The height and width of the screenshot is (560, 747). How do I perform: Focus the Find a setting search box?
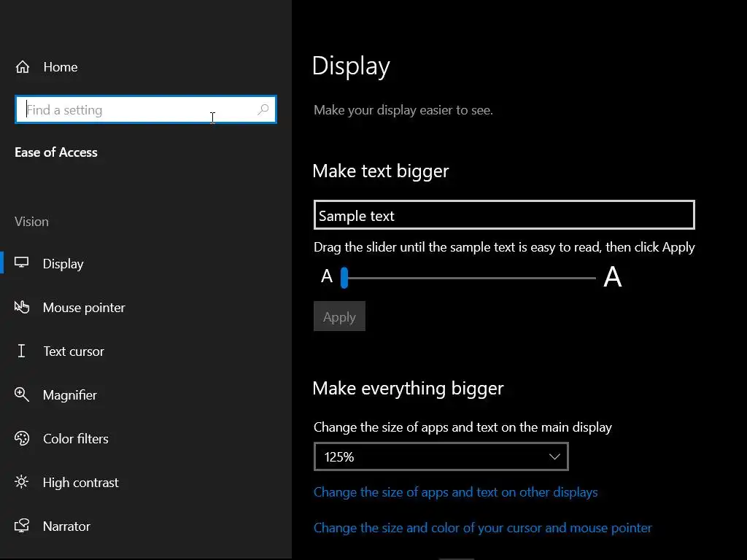point(139,110)
